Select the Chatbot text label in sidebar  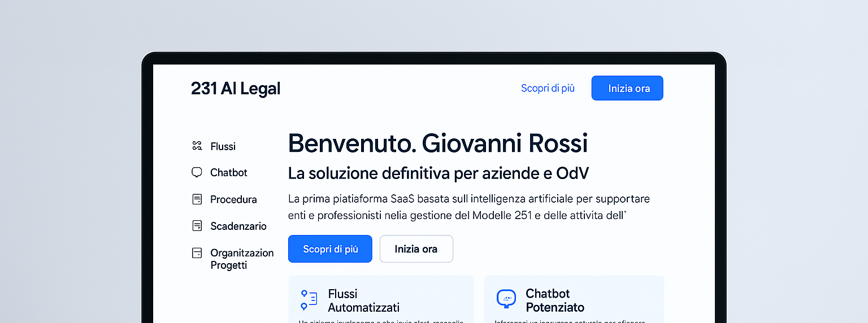point(229,173)
